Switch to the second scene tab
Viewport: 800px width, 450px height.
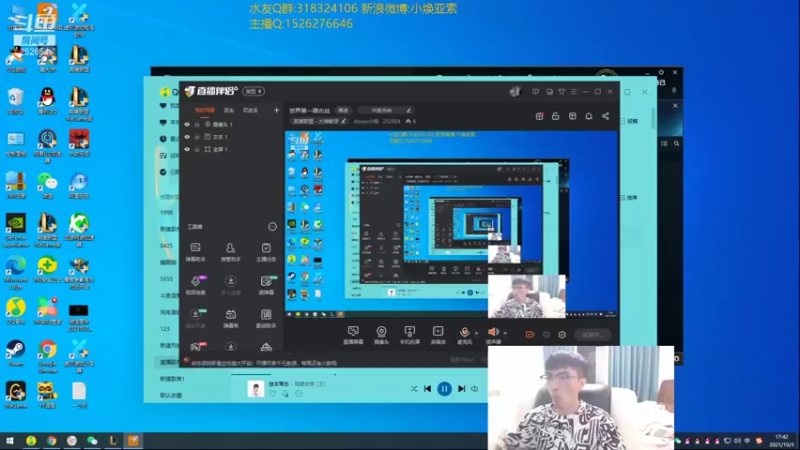point(229,110)
